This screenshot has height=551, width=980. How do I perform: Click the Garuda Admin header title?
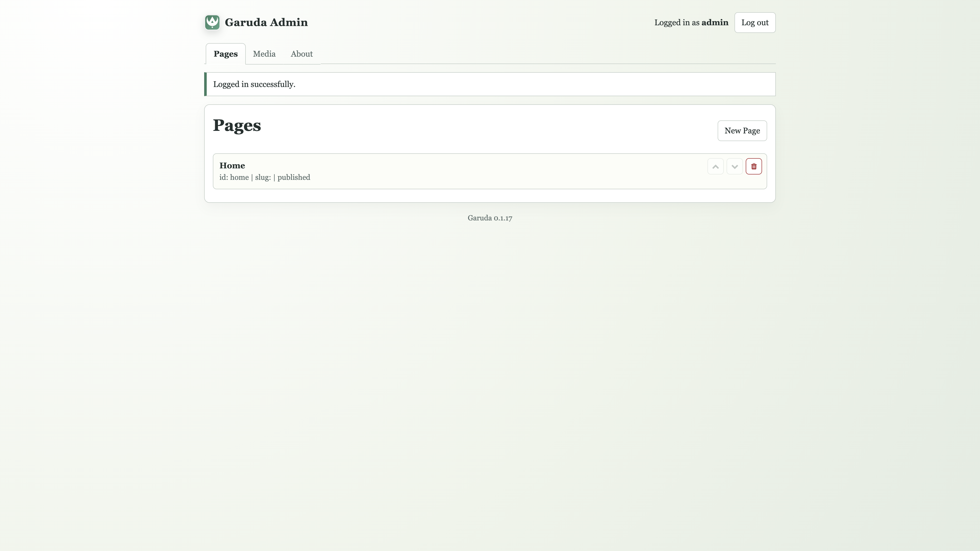coord(266,22)
